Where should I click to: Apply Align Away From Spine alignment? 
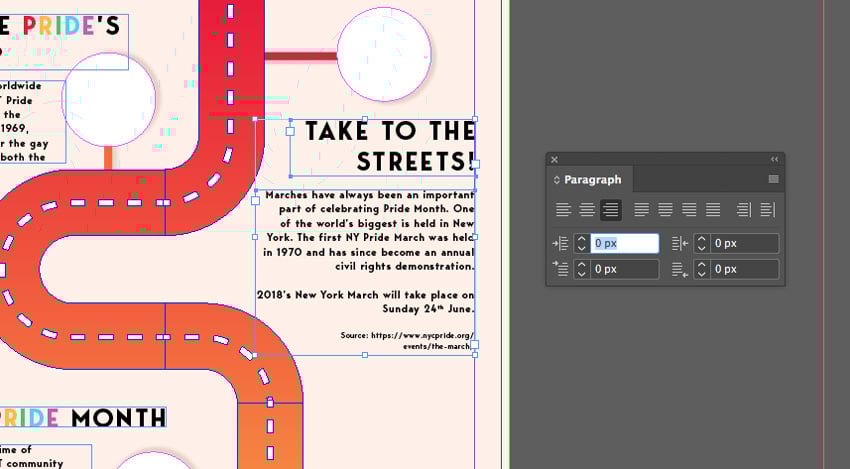[x=768, y=210]
